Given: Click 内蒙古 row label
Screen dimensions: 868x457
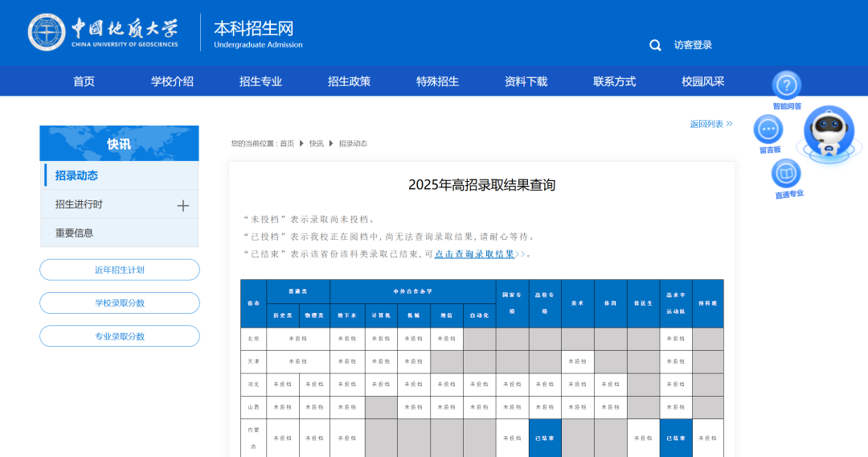Looking at the screenshot, I should [x=253, y=438].
